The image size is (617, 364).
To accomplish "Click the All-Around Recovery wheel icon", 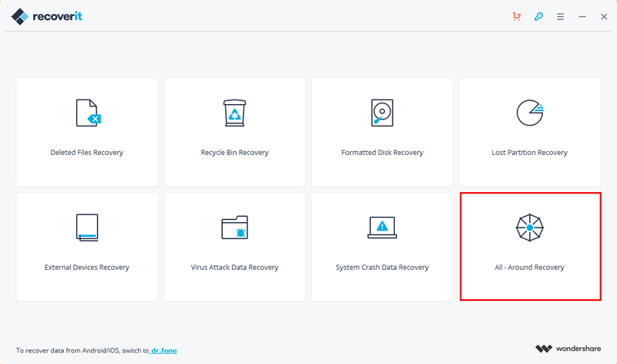I will pos(530,228).
